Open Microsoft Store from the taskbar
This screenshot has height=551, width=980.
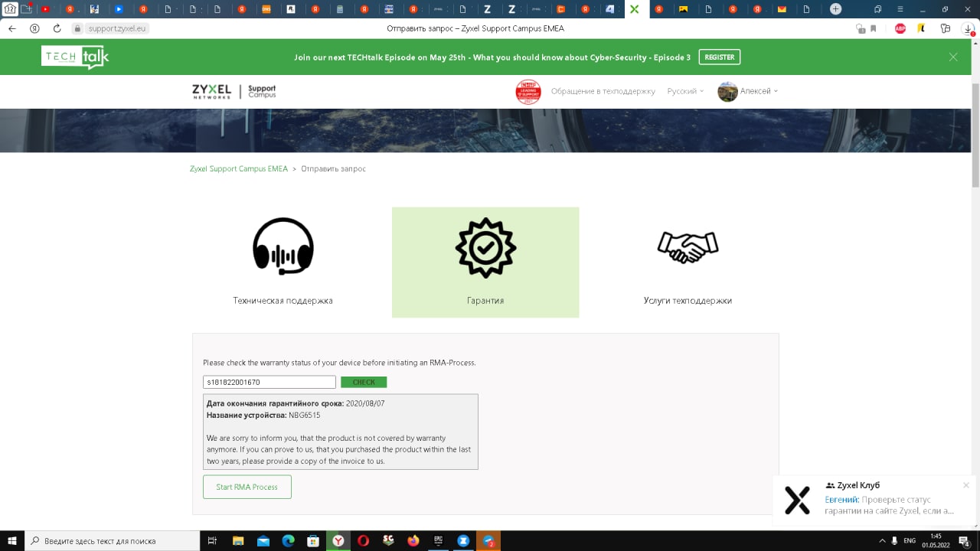click(313, 541)
